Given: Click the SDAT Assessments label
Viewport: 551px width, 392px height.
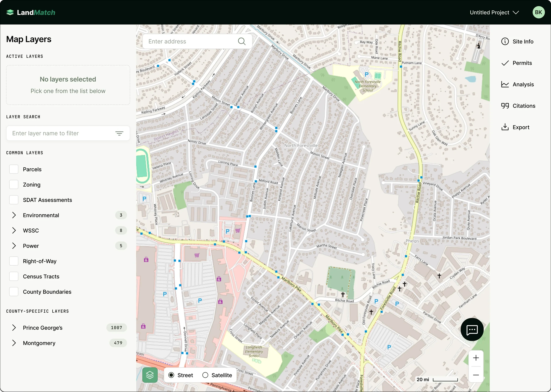Looking at the screenshot, I should (47, 200).
